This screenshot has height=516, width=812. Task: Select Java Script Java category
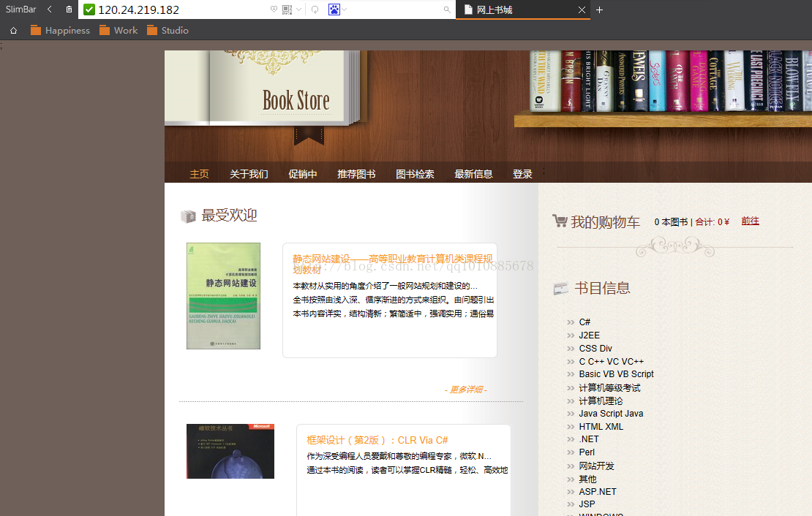[611, 414]
